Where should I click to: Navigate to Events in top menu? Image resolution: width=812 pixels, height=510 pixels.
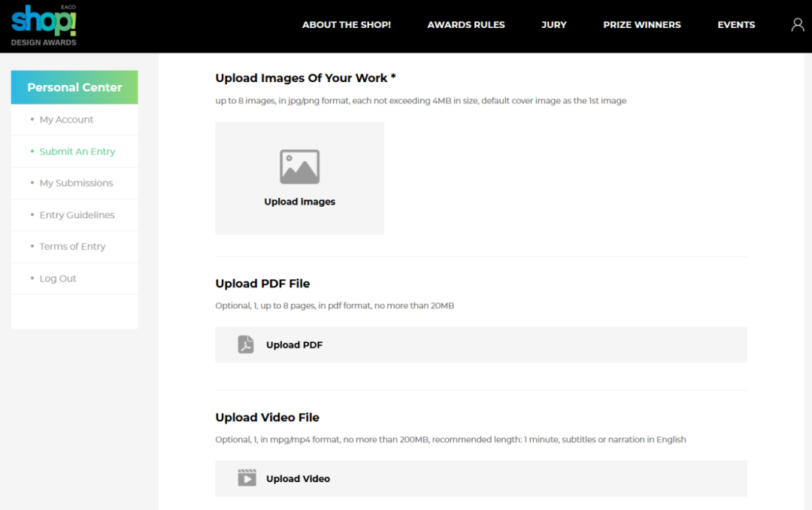click(736, 25)
